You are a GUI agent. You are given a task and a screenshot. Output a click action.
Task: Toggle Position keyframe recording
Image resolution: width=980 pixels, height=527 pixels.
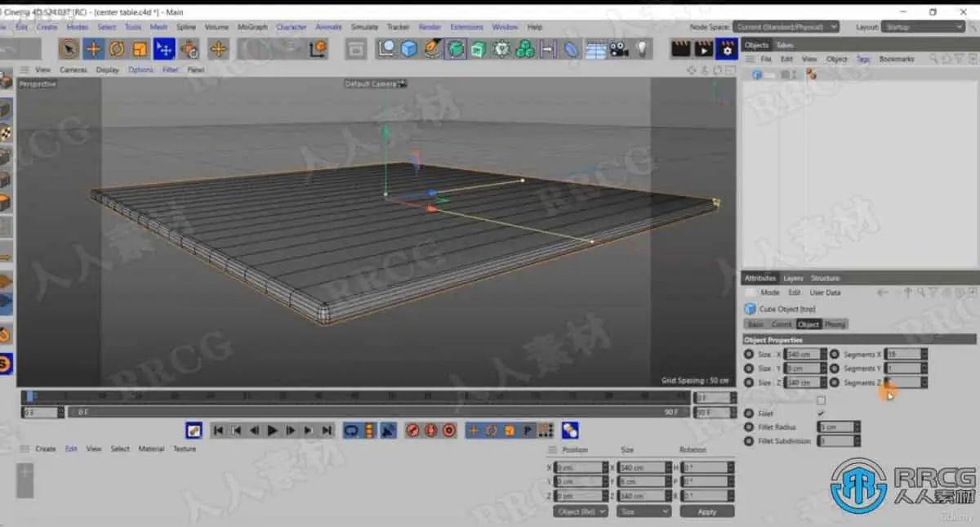click(x=474, y=430)
